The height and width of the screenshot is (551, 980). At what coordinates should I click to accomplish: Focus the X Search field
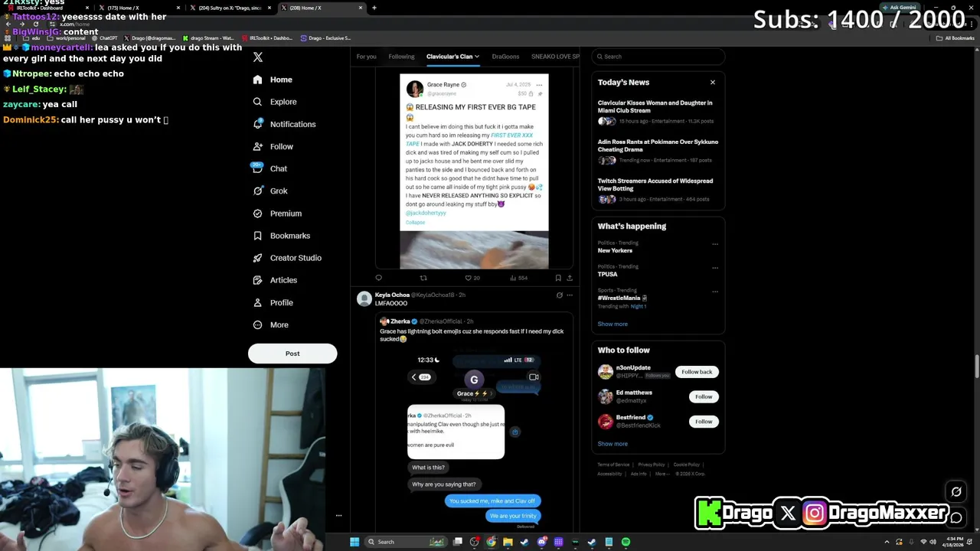click(x=658, y=57)
